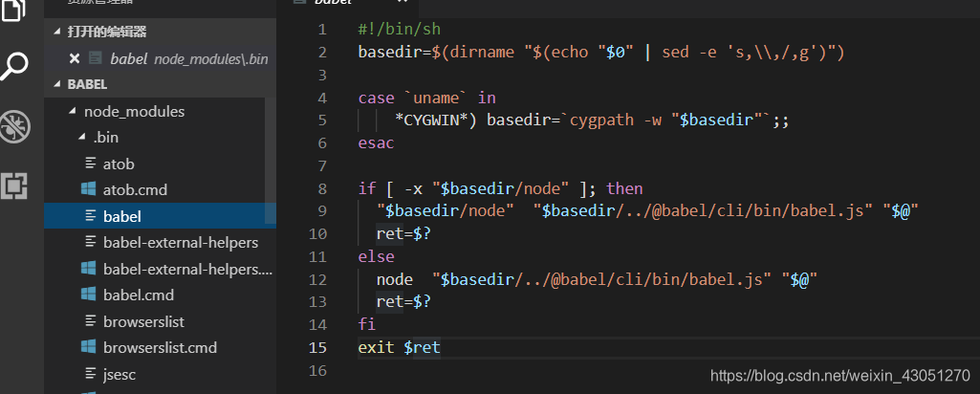
Task: Click 'then' keyword on line 8
Action: 625,188
